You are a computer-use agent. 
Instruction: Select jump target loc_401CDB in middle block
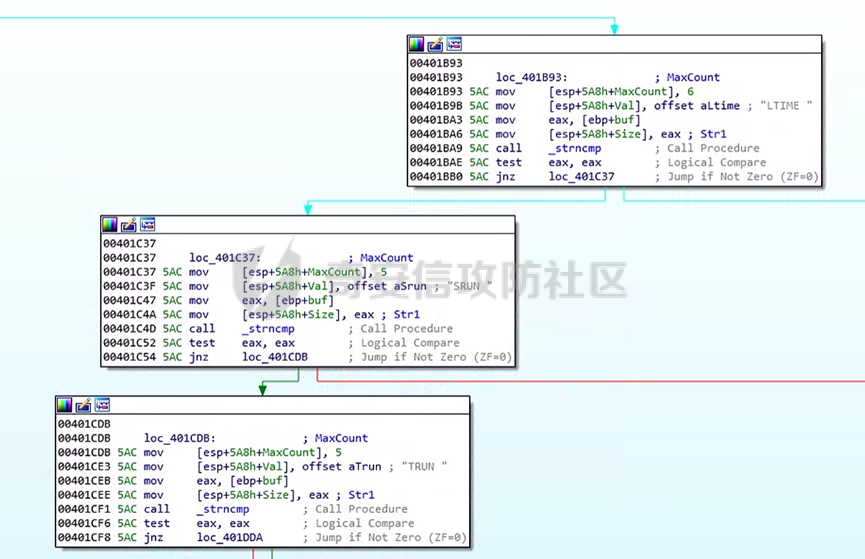click(x=274, y=357)
